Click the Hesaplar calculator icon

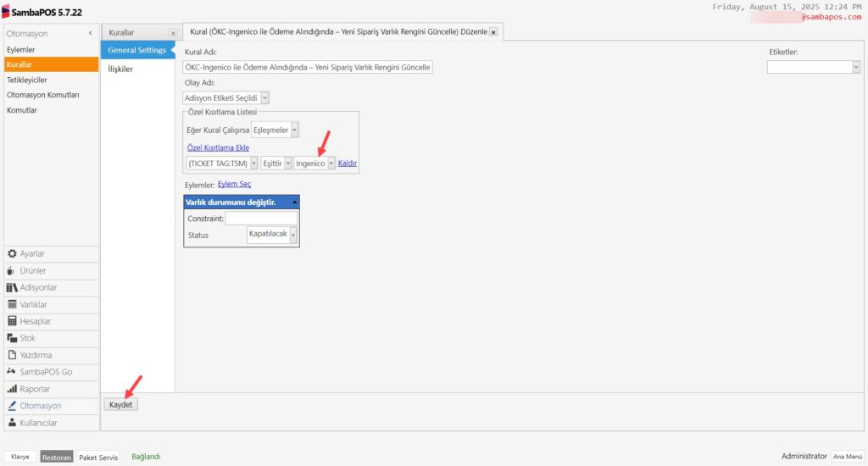pos(12,321)
